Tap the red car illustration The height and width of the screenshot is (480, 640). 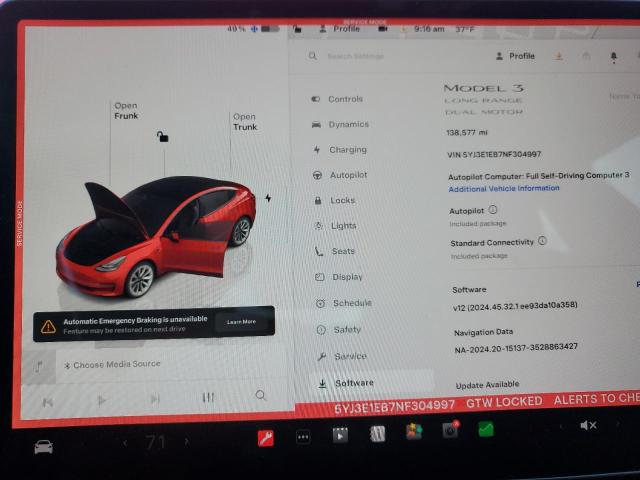[x=156, y=237]
